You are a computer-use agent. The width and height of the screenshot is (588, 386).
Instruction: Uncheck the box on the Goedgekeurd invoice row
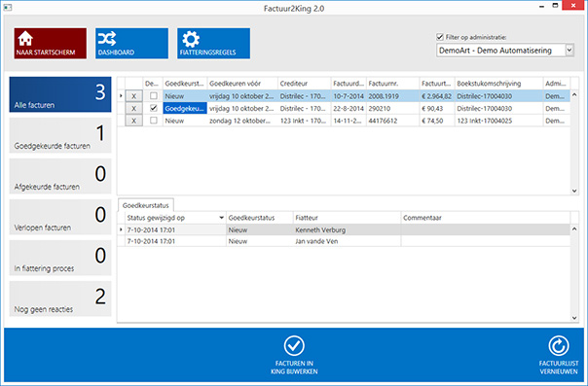(x=154, y=108)
